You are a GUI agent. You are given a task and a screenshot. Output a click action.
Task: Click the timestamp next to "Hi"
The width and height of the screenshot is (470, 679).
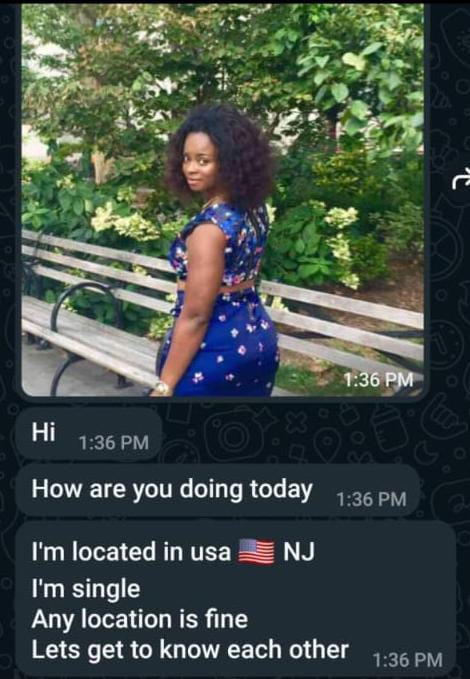click(113, 443)
